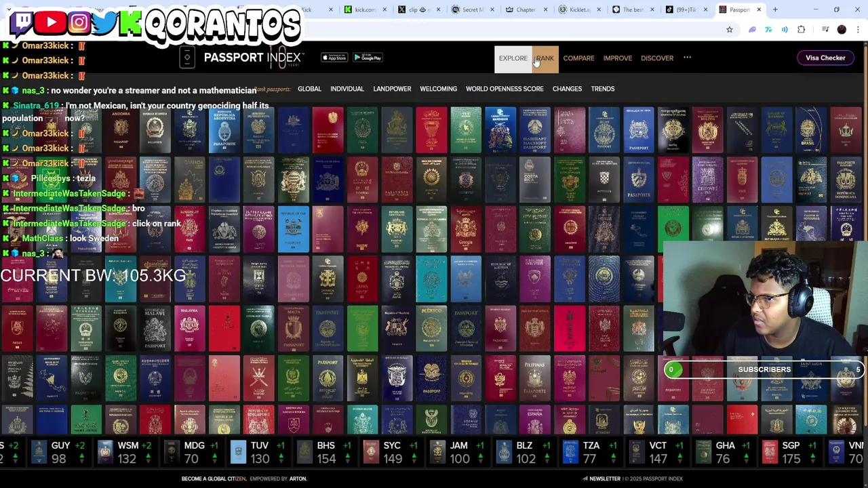Select the WELCOMING rank tab

pyautogui.click(x=438, y=89)
